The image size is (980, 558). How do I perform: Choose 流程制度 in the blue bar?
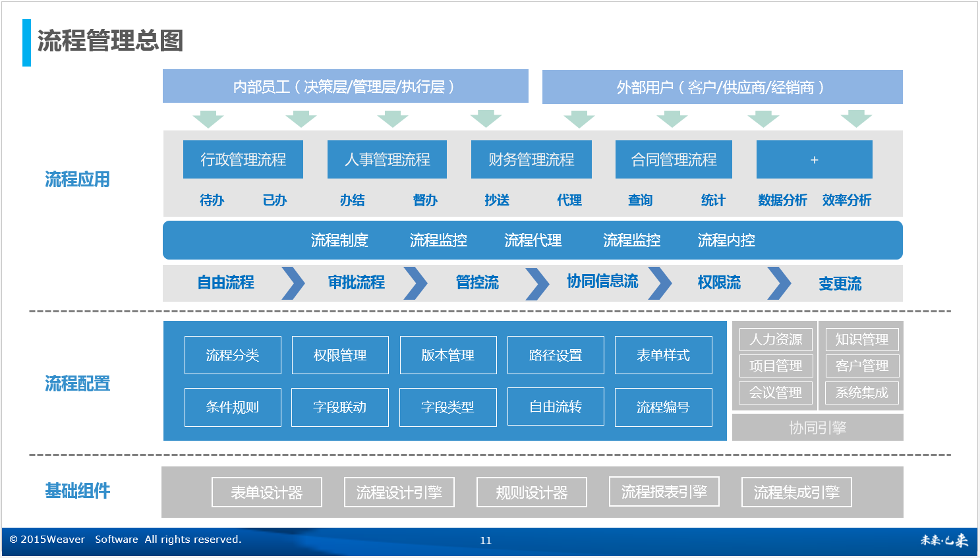pos(339,240)
